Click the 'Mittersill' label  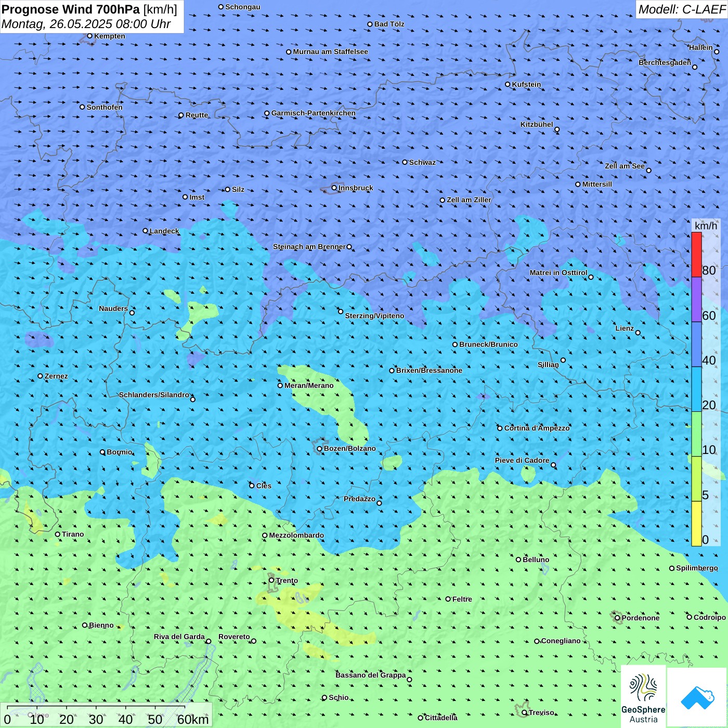(597, 184)
